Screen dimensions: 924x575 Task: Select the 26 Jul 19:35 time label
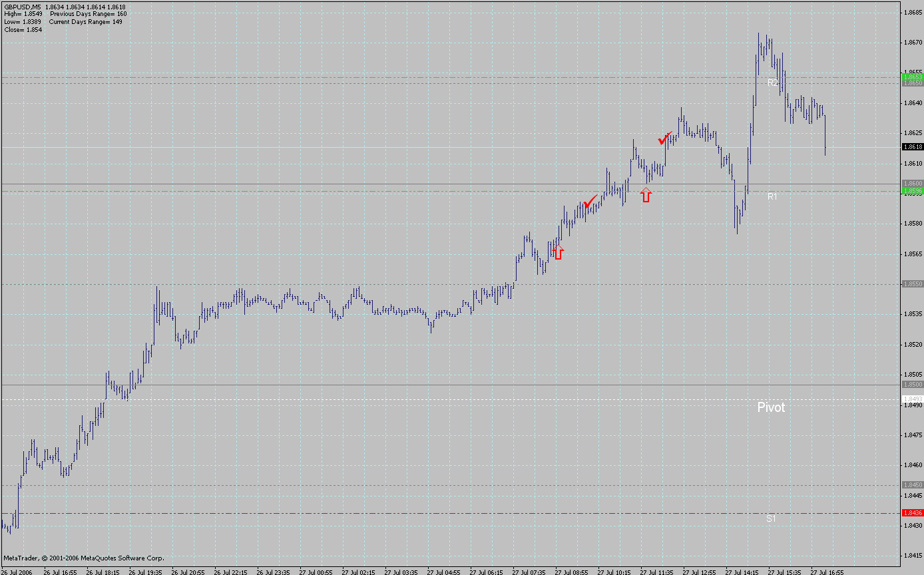coord(146,572)
